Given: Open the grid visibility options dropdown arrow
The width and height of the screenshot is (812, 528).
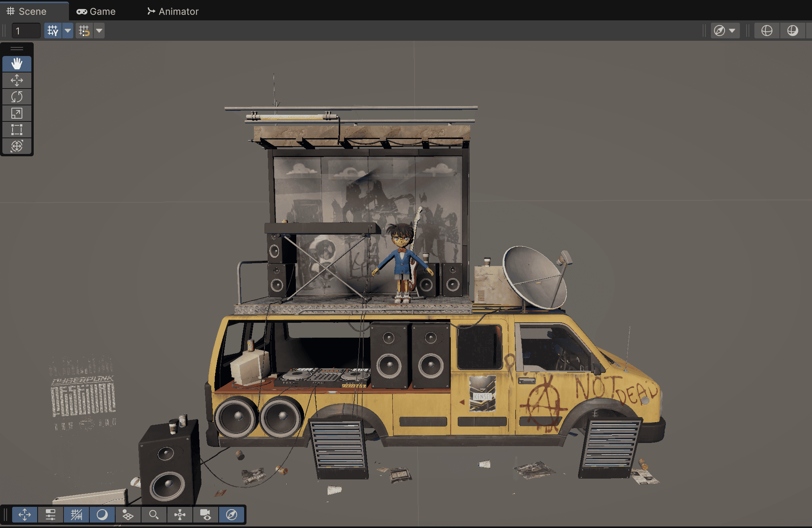Looking at the screenshot, I should [68, 31].
